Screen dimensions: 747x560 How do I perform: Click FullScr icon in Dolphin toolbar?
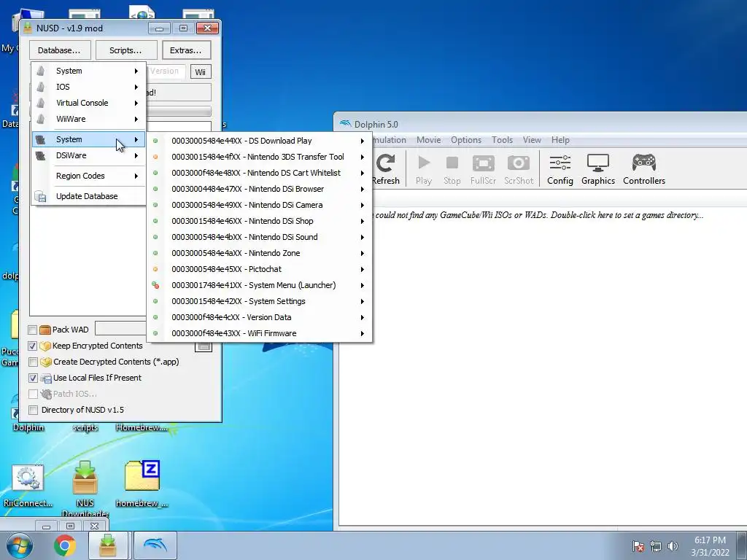coord(483,163)
